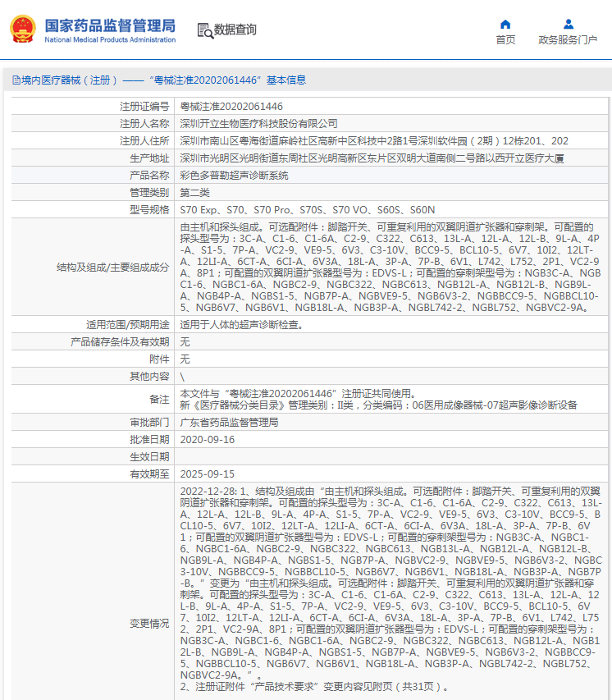The width and height of the screenshot is (612, 700).
Task: Click the 变更情况 label
Action: [149, 624]
